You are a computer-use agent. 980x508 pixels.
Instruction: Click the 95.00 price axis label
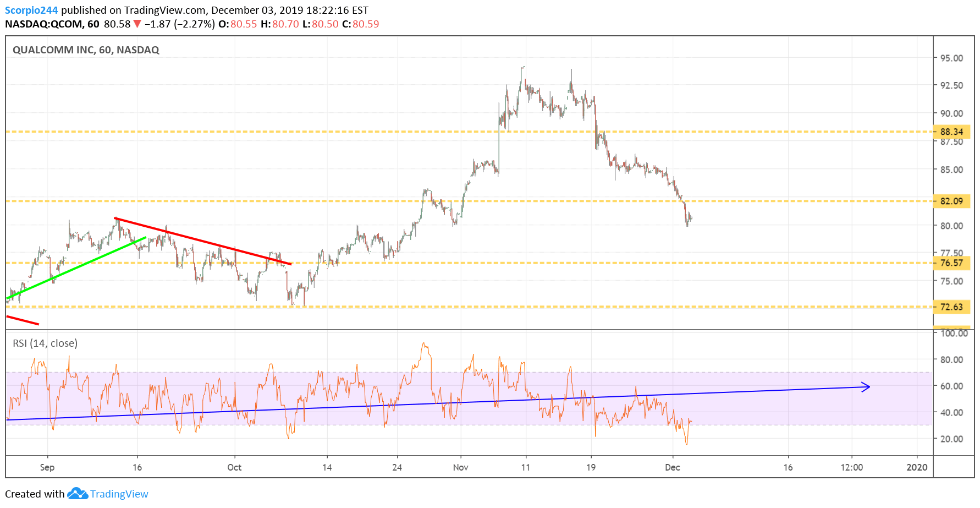951,58
